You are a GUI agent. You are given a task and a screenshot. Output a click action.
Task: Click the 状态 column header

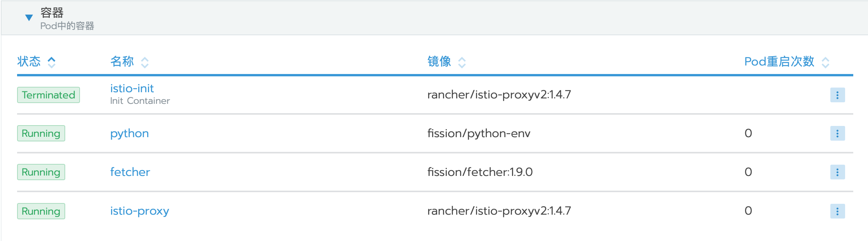29,62
